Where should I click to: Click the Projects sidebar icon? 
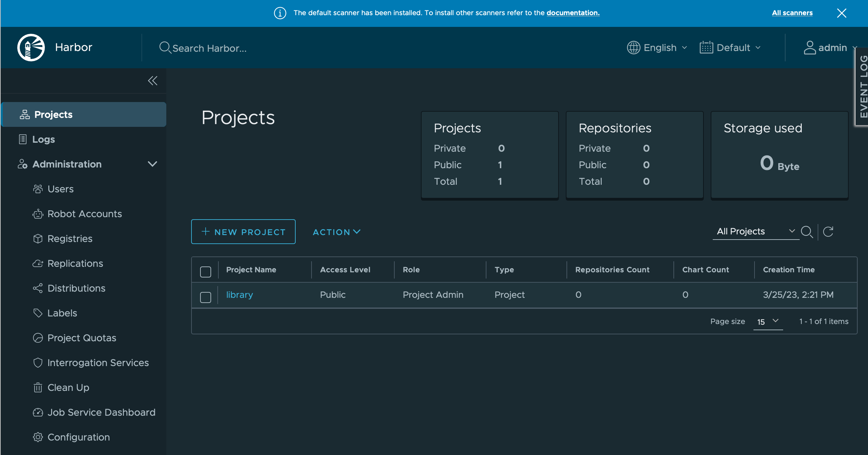25,114
